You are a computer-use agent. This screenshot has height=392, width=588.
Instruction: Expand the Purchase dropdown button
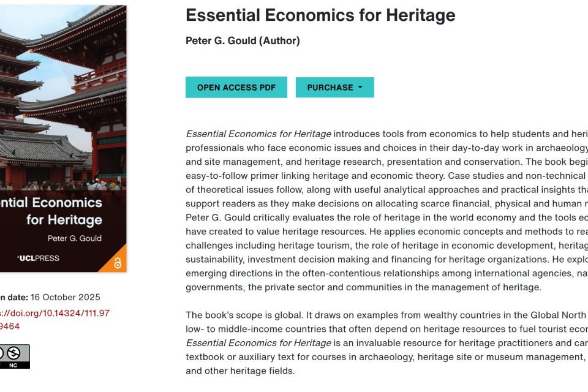pos(334,88)
